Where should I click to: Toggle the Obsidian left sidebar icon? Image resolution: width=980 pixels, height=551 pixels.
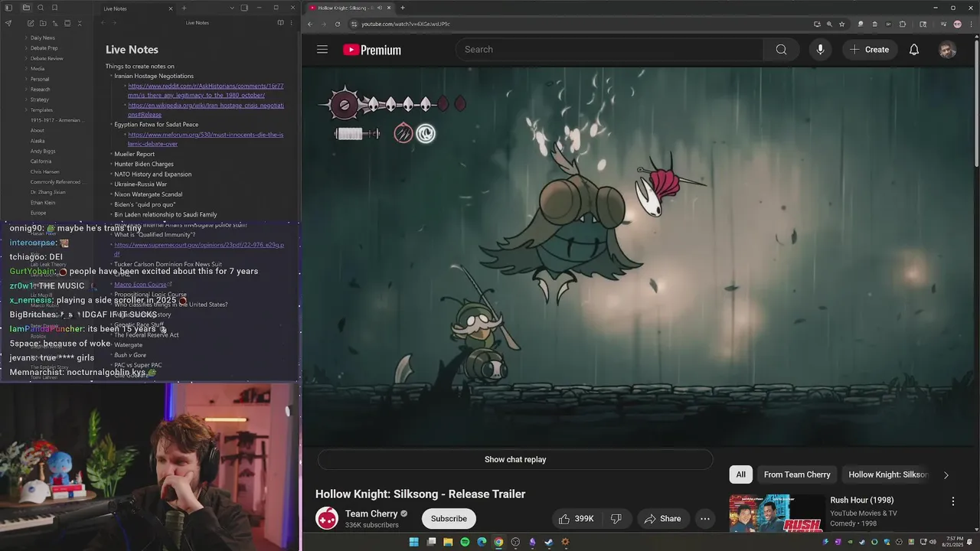click(8, 8)
